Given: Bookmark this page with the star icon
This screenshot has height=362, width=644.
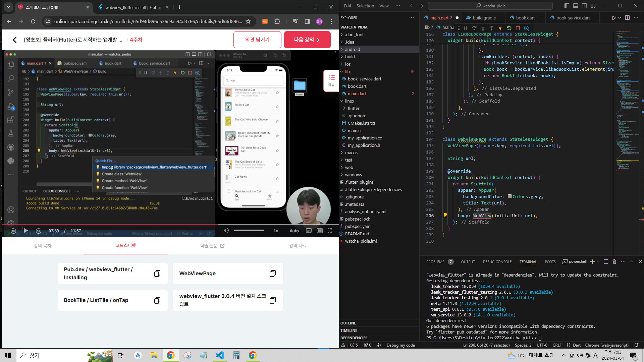Looking at the screenshot, I should point(248,21).
